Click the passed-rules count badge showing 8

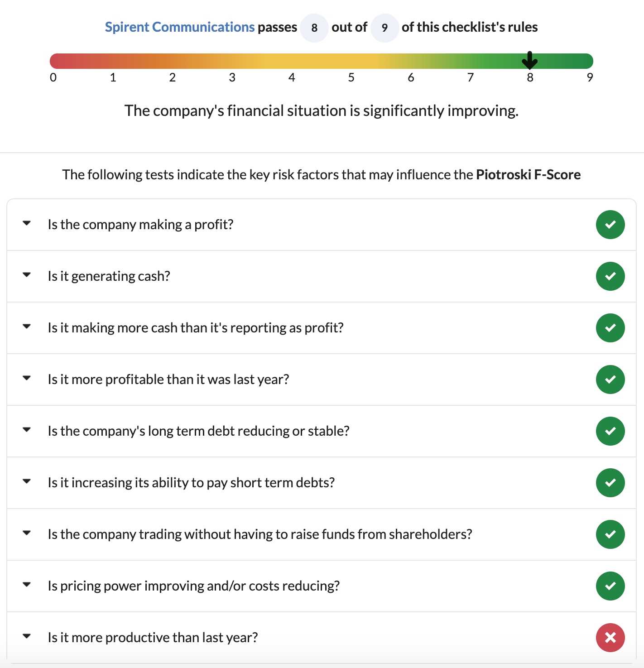314,28
